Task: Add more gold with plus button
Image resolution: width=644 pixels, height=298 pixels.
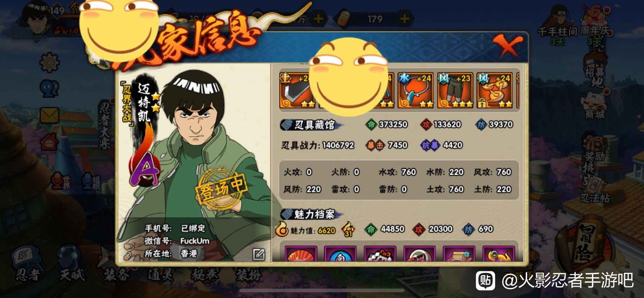Action: pyautogui.click(x=405, y=19)
